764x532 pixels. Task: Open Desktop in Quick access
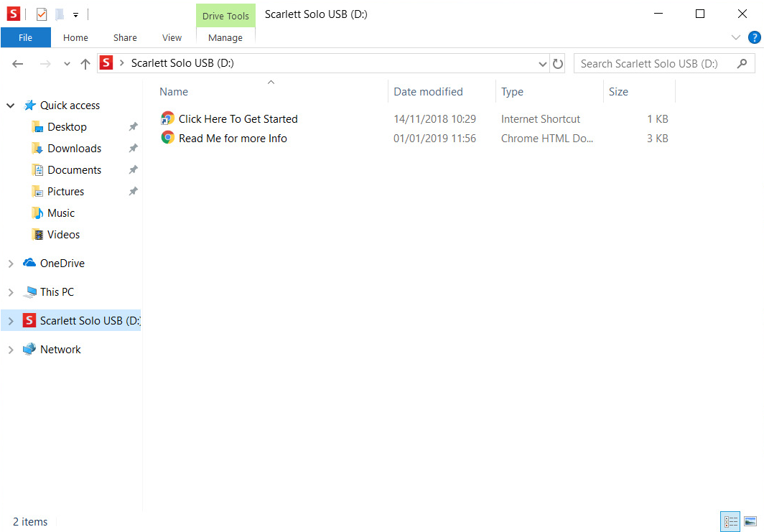tap(67, 126)
